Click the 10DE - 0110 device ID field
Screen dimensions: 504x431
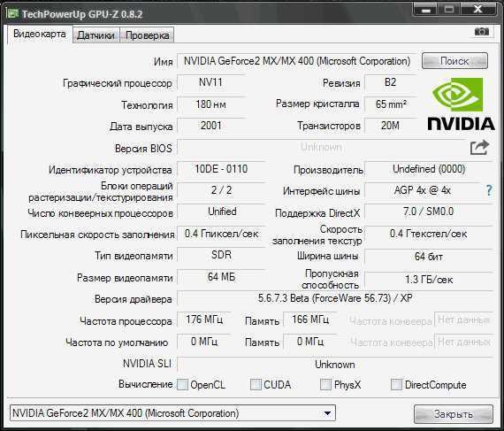point(221,169)
